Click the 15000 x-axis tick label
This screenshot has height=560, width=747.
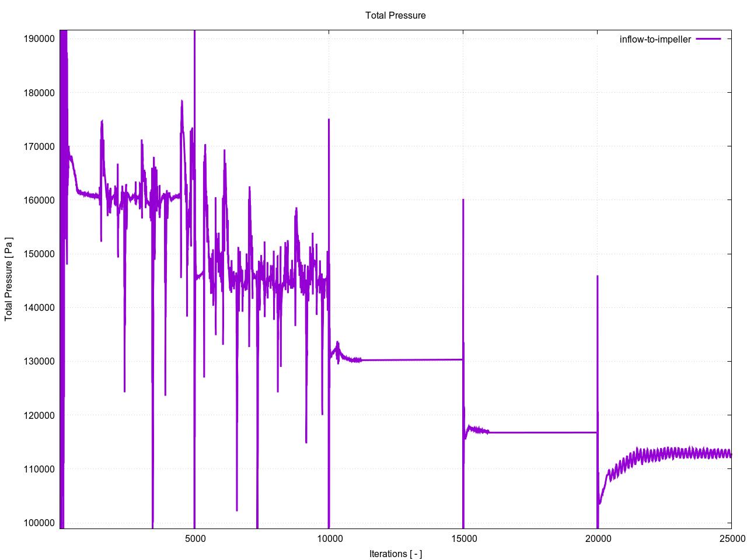click(x=463, y=538)
